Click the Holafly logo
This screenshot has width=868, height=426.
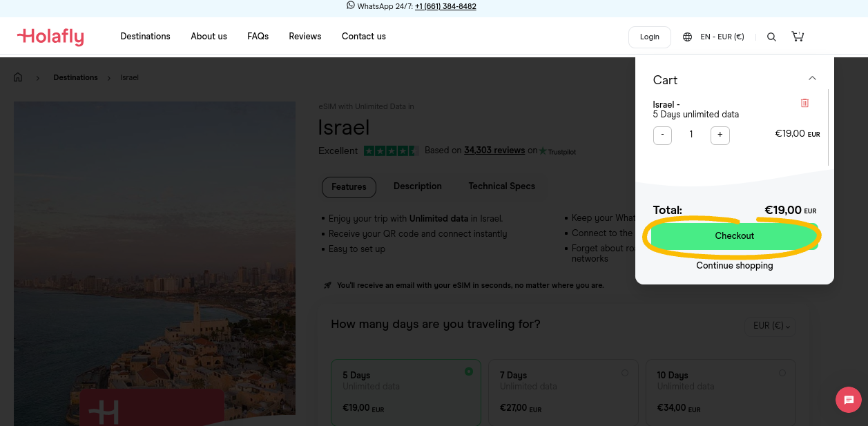[50, 37]
